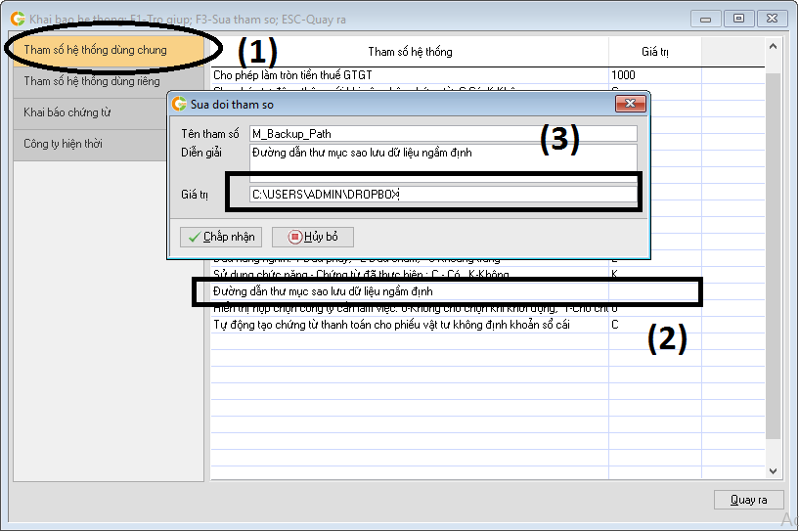The image size is (799, 532).
Task: Click the red stop icon on Hủy bỏ
Action: (294, 238)
